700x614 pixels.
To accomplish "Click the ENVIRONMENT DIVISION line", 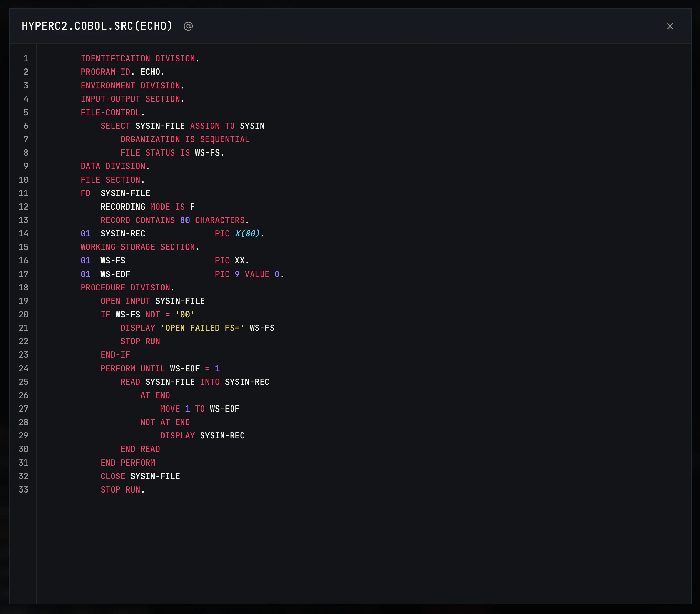I will (132, 86).
